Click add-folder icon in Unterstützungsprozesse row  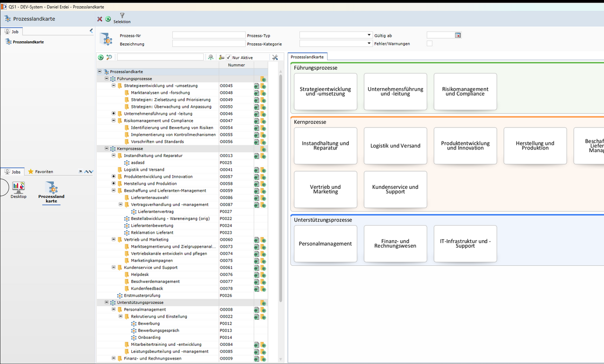(263, 303)
